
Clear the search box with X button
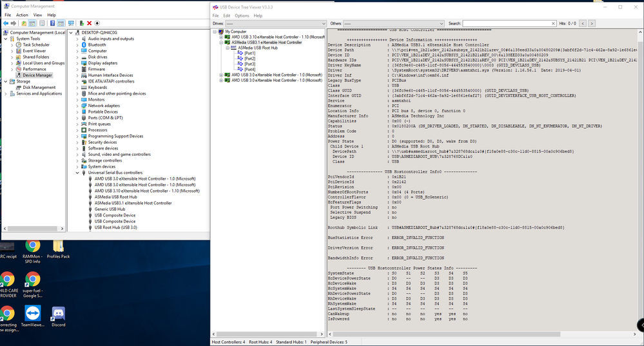click(x=553, y=23)
